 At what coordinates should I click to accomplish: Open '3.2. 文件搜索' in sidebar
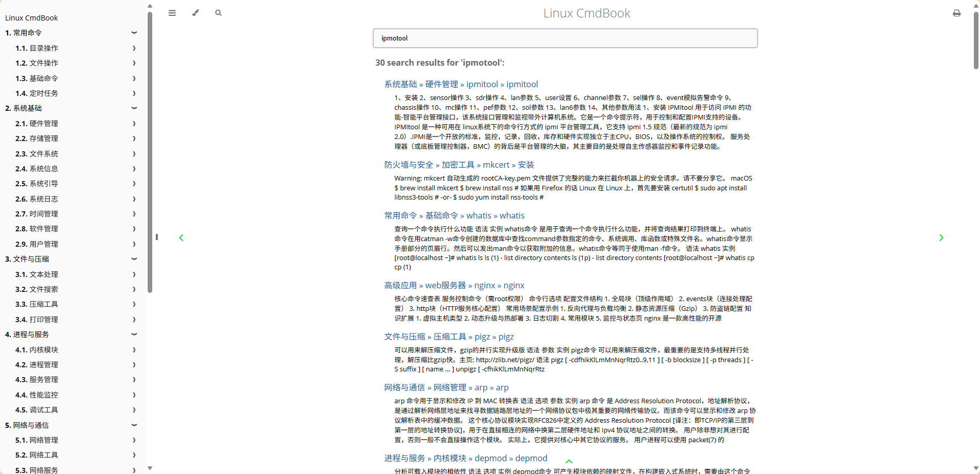[x=37, y=289]
